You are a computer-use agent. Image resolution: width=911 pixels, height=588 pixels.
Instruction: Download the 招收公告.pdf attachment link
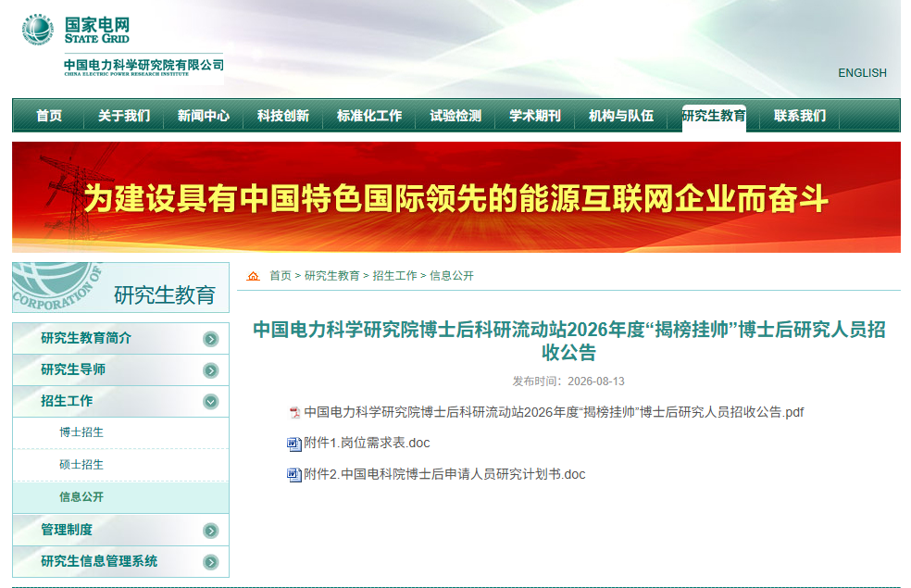[x=554, y=413]
